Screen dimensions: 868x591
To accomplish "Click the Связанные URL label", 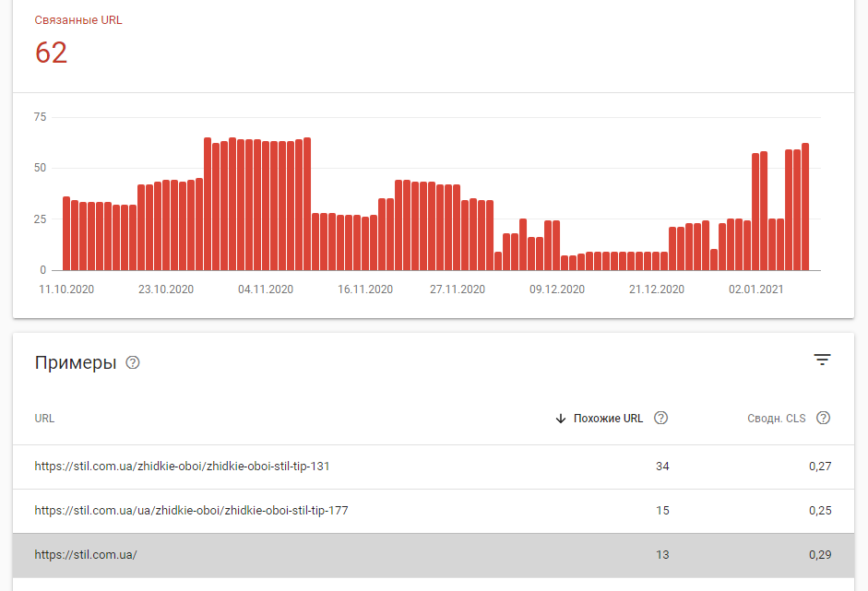I will (78, 20).
